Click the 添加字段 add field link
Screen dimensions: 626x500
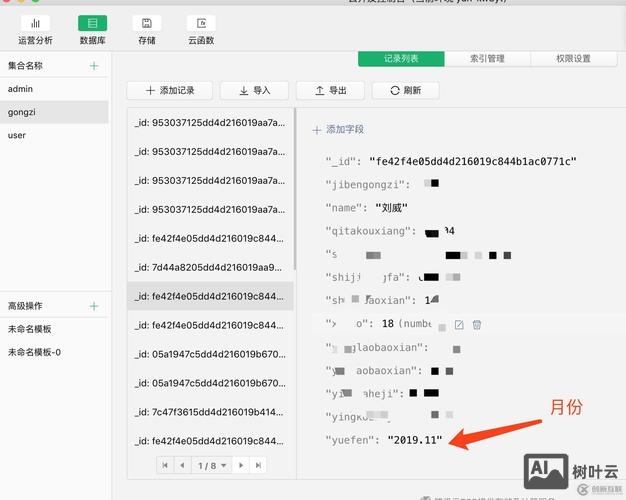coord(339,129)
